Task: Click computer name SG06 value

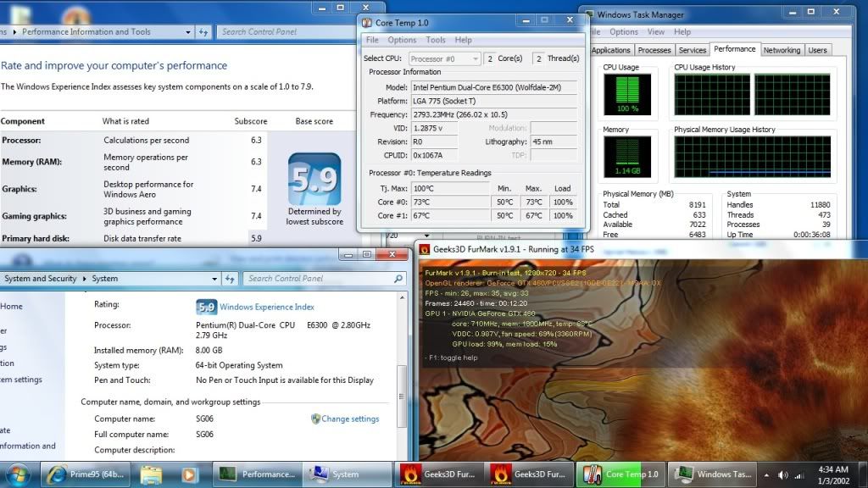Action: point(205,419)
